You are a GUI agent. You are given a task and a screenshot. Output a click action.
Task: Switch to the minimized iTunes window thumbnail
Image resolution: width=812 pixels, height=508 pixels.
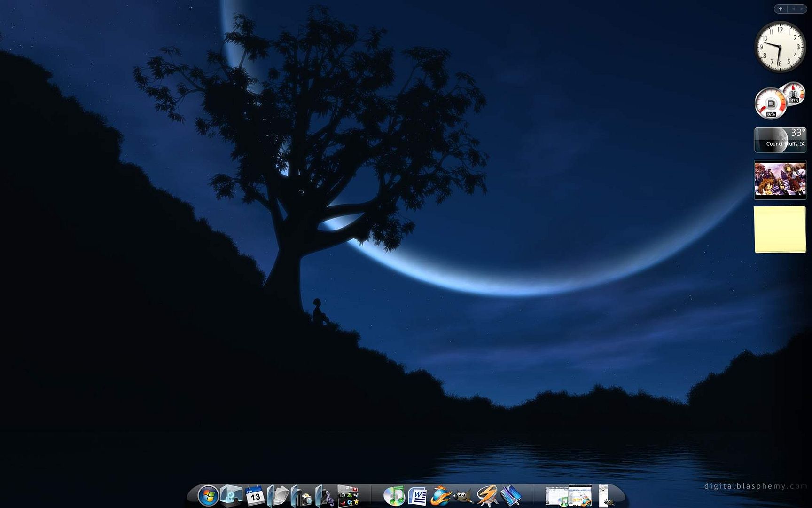pyautogui.click(x=557, y=496)
